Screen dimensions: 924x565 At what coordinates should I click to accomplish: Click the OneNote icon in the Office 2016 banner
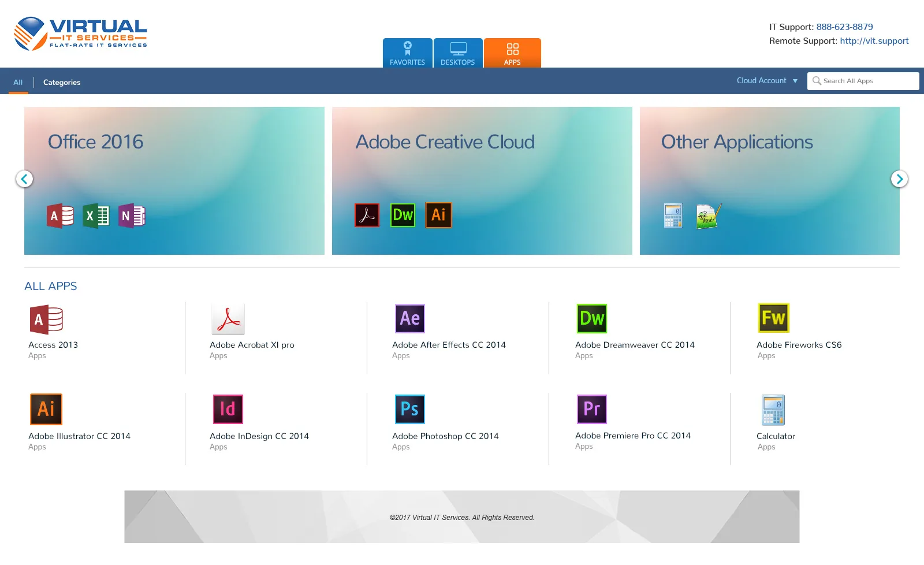(132, 216)
